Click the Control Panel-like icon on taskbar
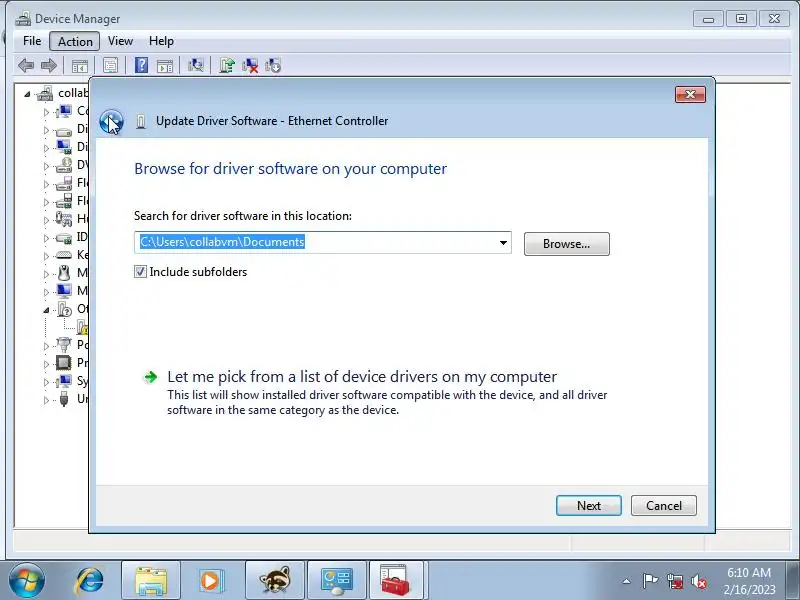The height and width of the screenshot is (600, 800). pyautogui.click(x=336, y=580)
